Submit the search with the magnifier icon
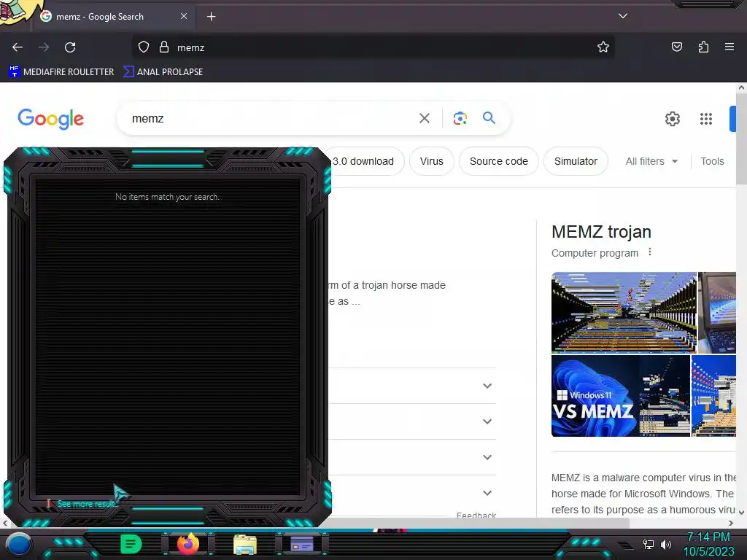 [489, 118]
